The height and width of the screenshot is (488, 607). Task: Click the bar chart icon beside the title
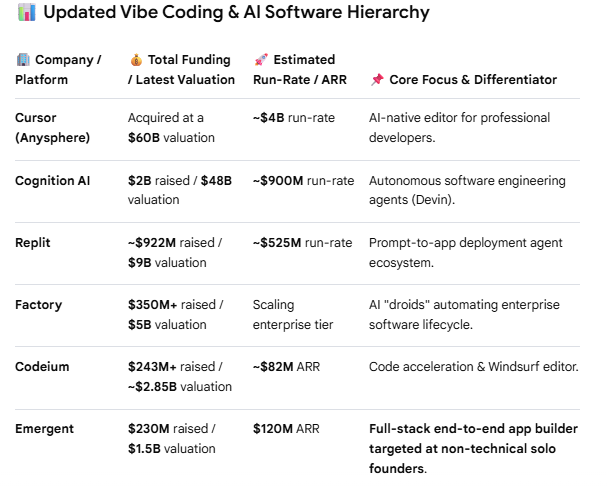[x=27, y=12]
